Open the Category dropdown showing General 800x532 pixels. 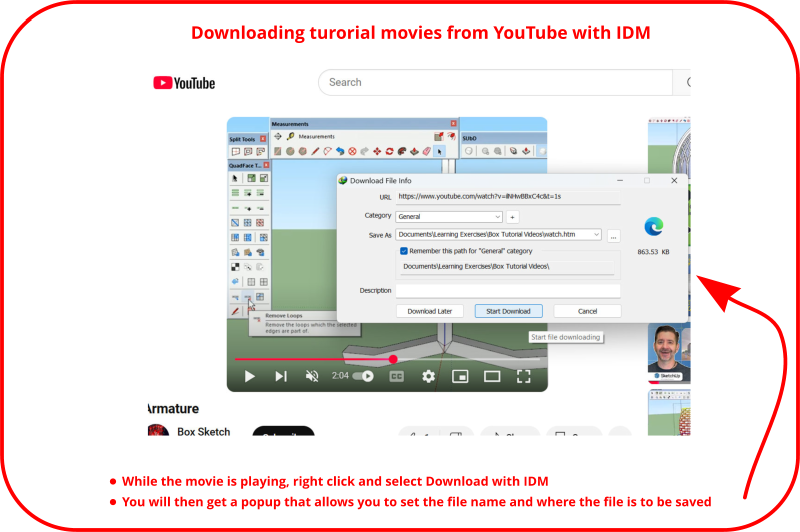(449, 216)
